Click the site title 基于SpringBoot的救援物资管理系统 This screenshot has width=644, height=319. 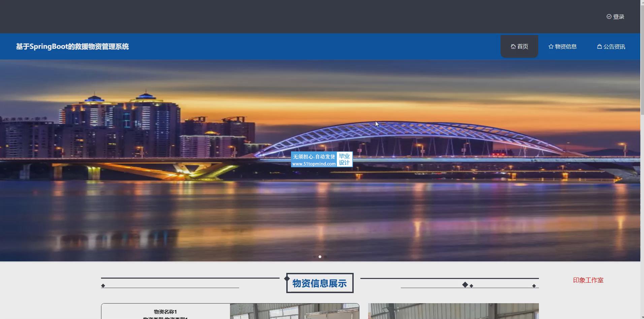coord(72,46)
